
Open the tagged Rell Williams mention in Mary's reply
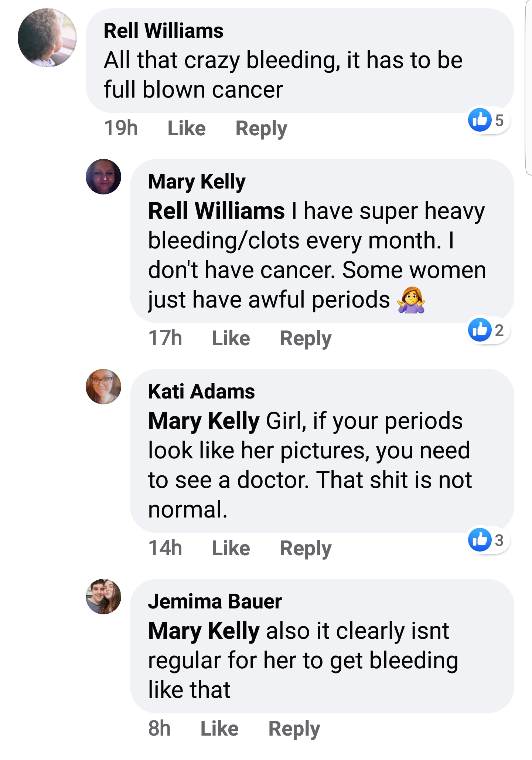[x=216, y=211]
